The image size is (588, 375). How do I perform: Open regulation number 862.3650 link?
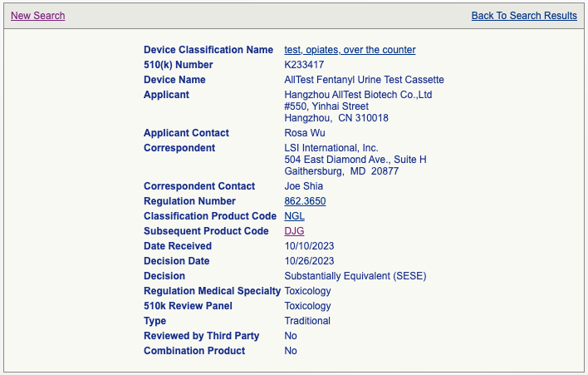click(x=305, y=201)
